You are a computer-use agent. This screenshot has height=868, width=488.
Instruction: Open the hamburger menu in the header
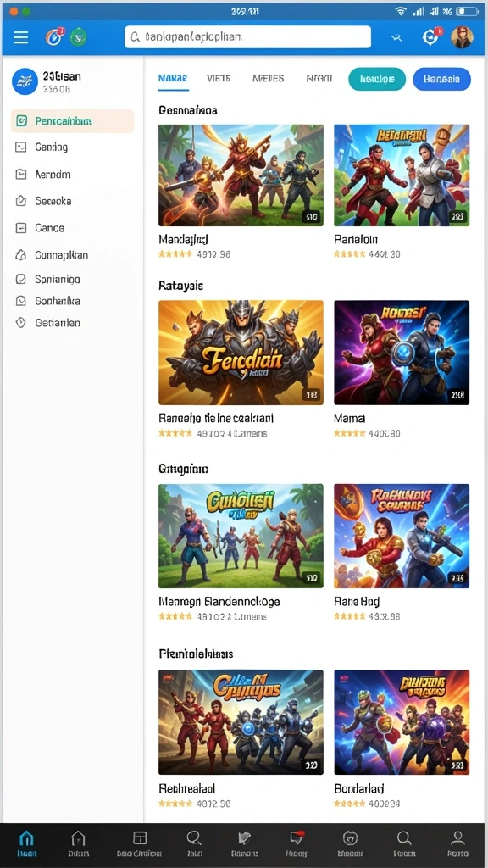click(x=21, y=37)
